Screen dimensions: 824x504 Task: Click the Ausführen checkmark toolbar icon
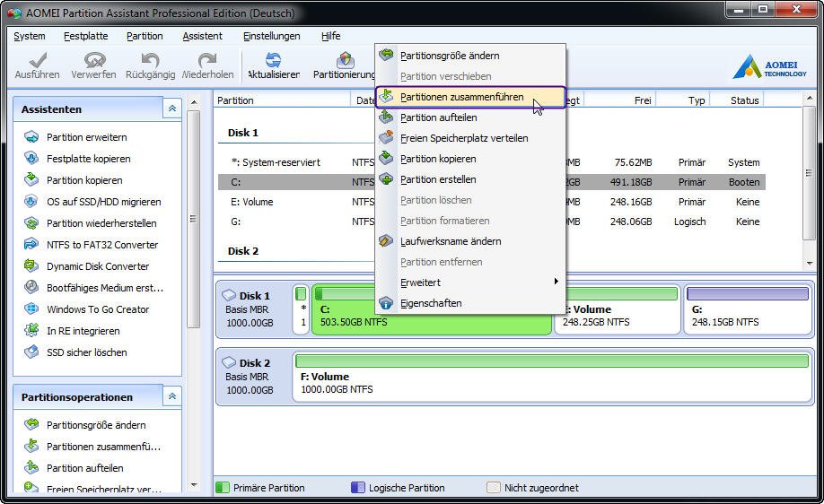(38, 60)
